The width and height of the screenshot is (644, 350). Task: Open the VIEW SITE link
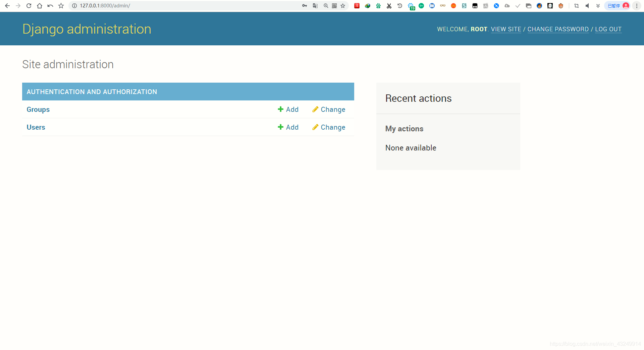click(506, 29)
